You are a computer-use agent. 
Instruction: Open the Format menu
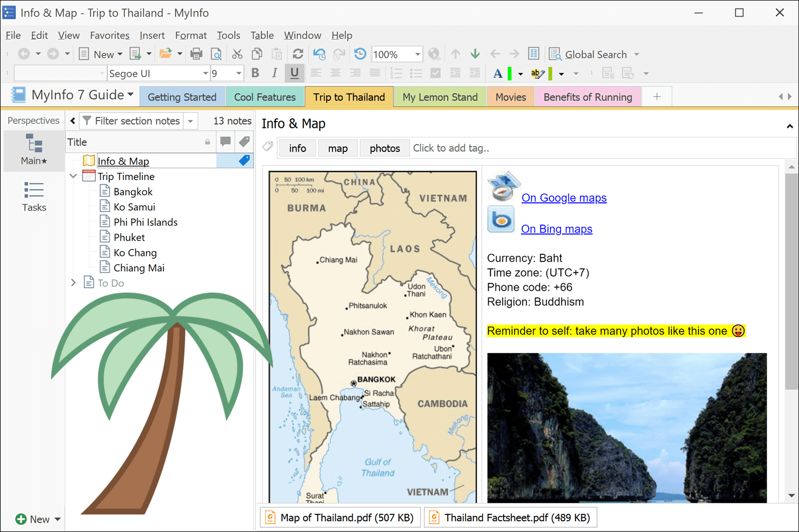tap(191, 35)
